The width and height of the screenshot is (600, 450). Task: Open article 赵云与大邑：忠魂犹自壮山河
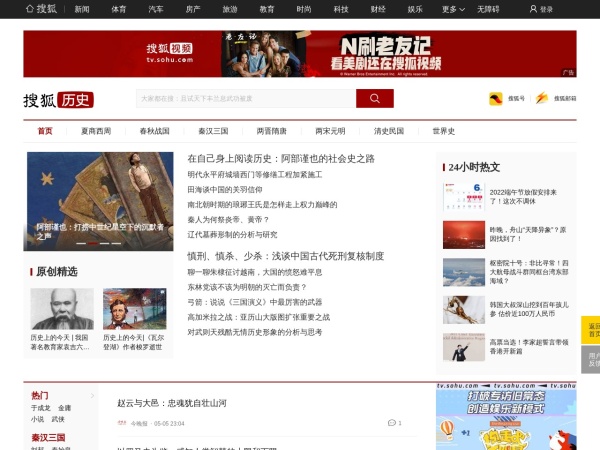[172, 403]
